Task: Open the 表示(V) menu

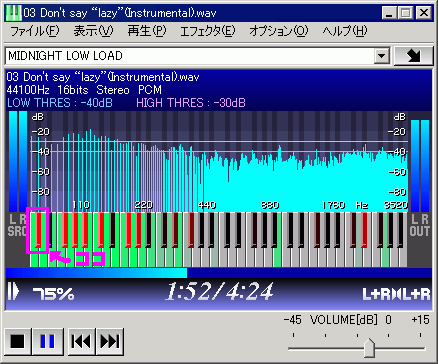Action: (93, 31)
